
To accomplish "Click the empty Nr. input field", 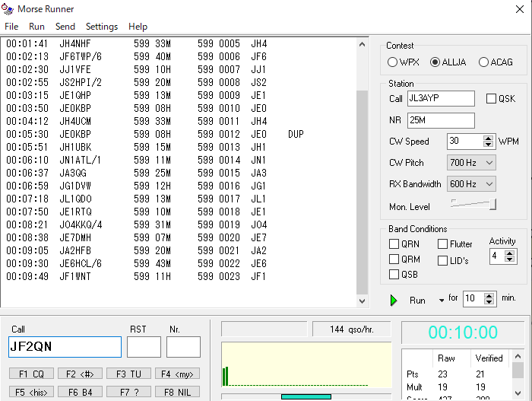I will click(183, 347).
